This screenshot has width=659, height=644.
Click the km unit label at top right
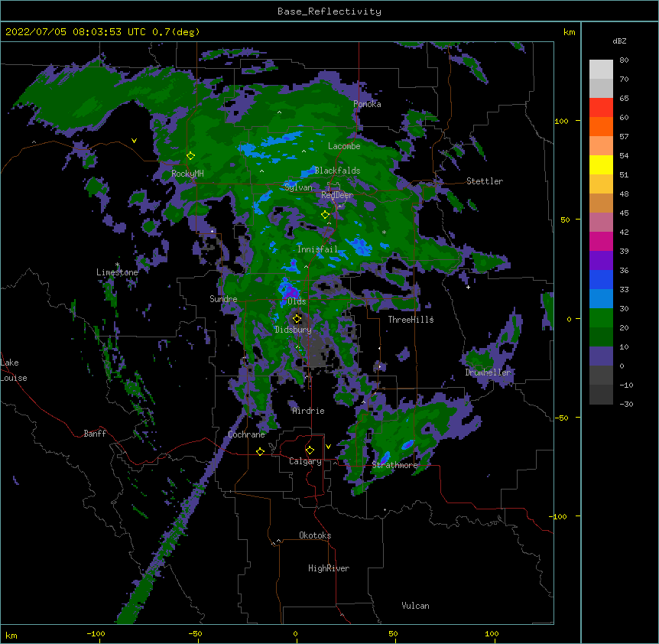569,32
